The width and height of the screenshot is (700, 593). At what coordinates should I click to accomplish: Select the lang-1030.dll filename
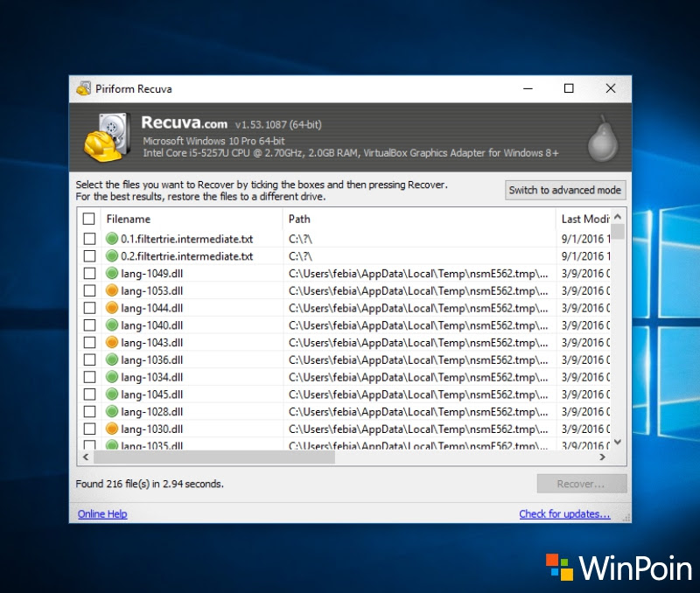pyautogui.click(x=151, y=429)
